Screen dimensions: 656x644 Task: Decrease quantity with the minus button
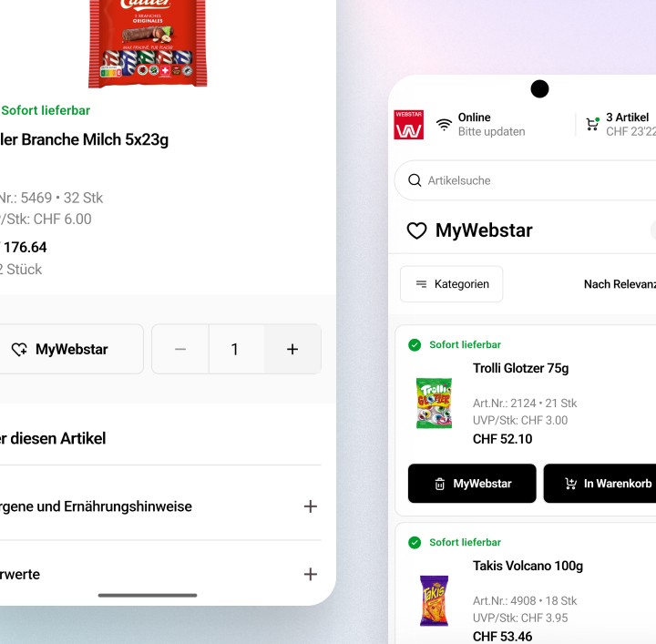180,349
